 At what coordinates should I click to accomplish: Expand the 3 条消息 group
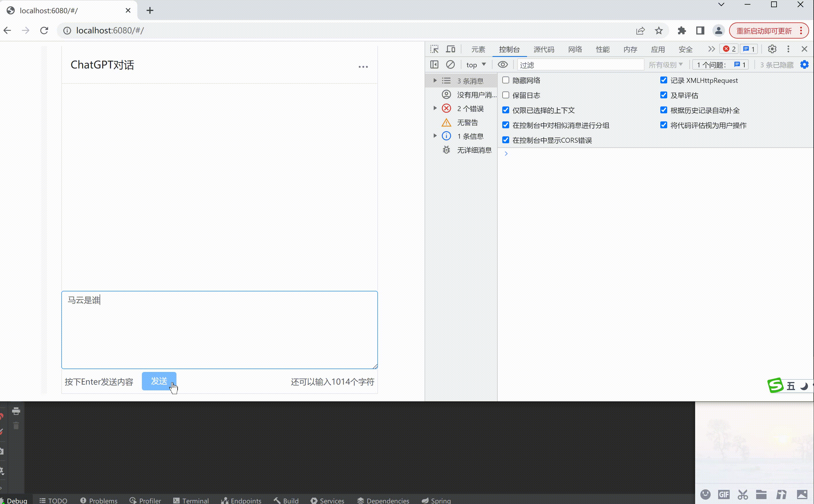(435, 80)
